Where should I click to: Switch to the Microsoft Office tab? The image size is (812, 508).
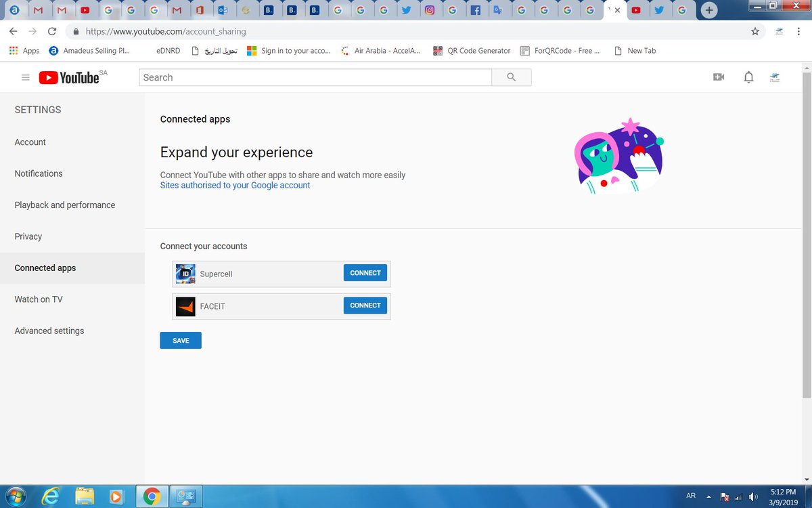point(200,10)
